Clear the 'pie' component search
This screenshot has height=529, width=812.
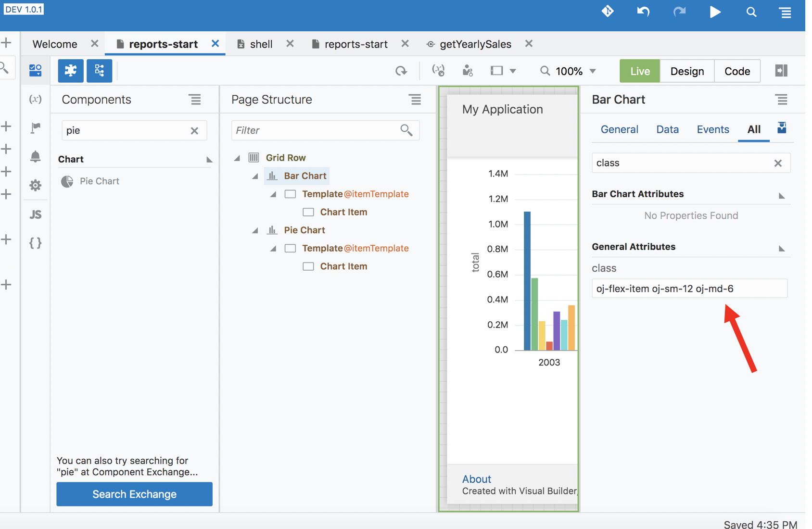pos(194,131)
